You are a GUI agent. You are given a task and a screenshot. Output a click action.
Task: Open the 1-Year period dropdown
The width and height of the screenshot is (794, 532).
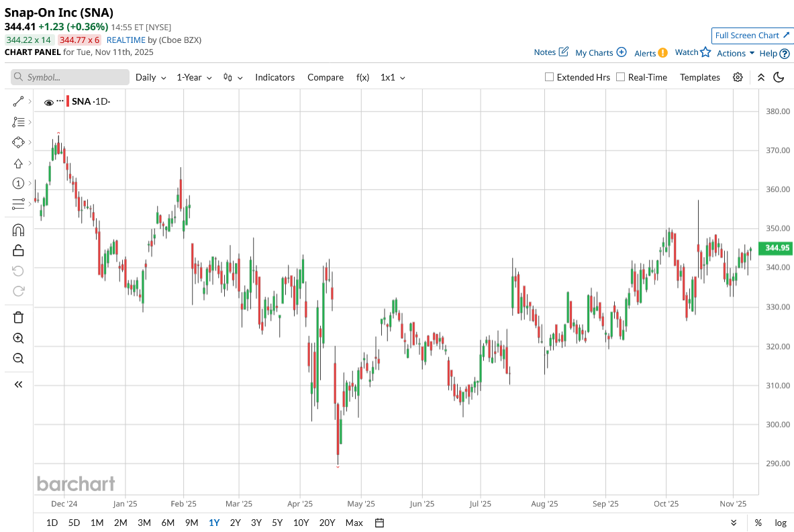195,77
